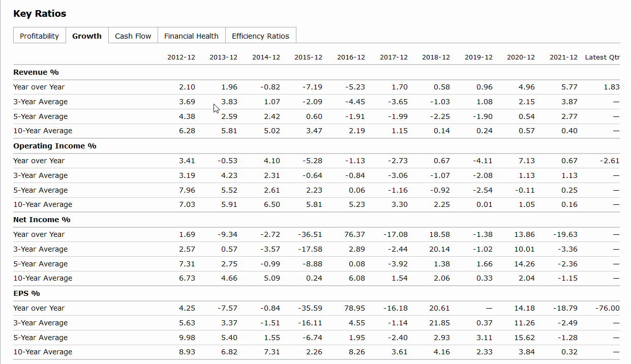Select the Financial Health tab

click(x=191, y=36)
